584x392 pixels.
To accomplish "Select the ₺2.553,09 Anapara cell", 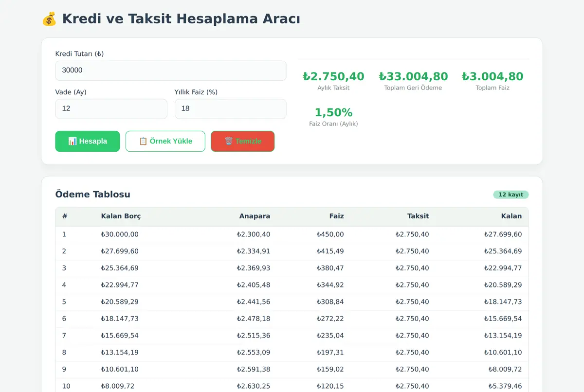I will coord(254,353).
